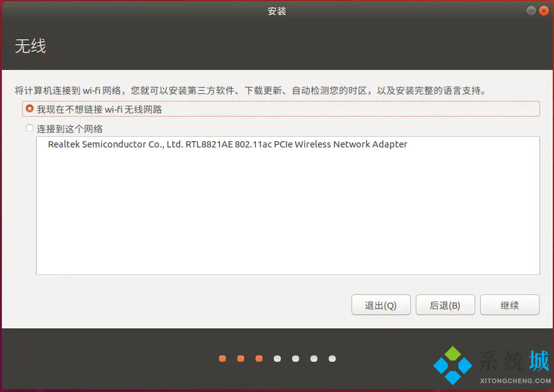
Task: Close the 安装 installer window
Action: click(543, 11)
